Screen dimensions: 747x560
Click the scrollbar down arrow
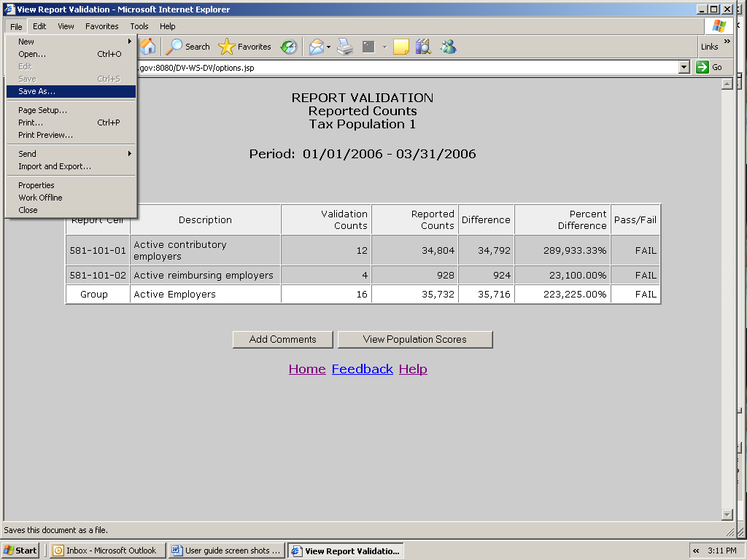pos(727,514)
